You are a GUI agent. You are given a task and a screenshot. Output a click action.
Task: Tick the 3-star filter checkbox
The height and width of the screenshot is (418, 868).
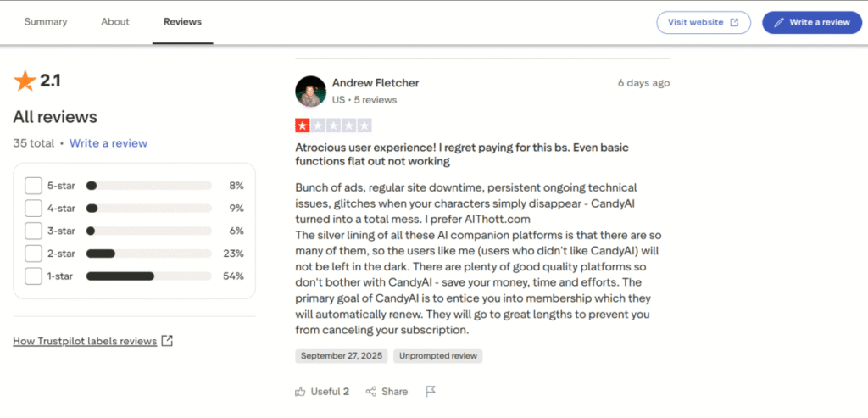pyautogui.click(x=33, y=231)
